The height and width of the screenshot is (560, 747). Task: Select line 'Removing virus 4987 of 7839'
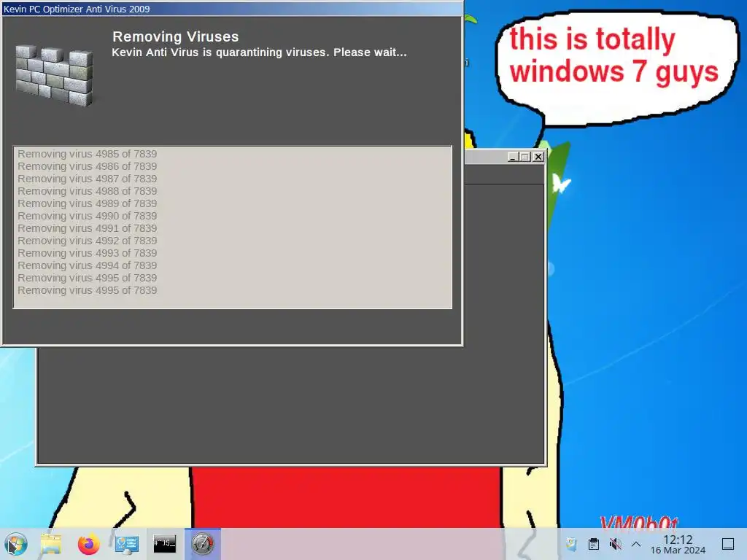coord(88,179)
